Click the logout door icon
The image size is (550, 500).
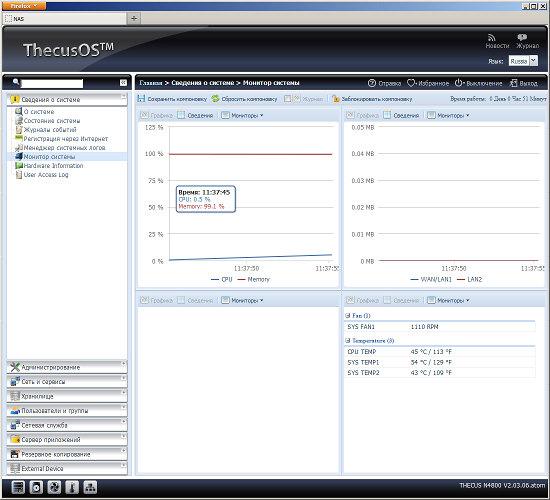pos(513,83)
